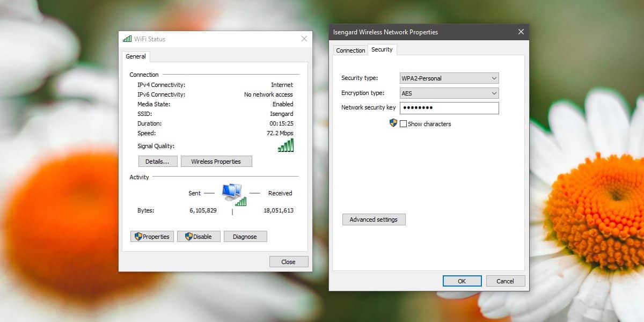Click the WiFi Status close icon
This screenshot has width=644, height=322.
304,38
